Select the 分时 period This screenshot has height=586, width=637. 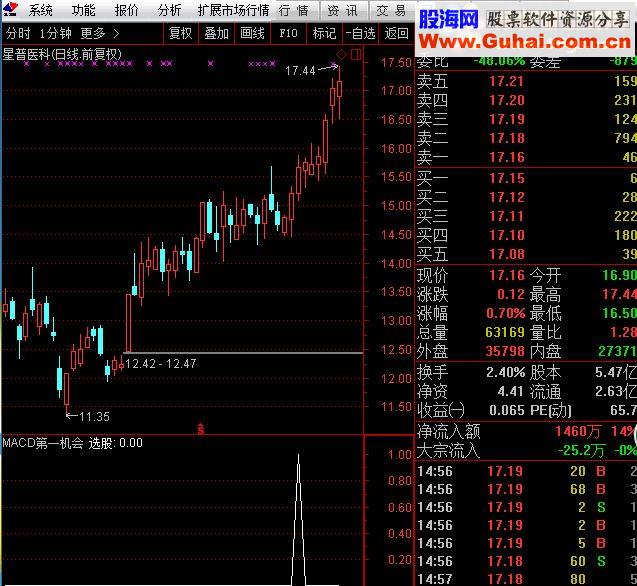18,33
